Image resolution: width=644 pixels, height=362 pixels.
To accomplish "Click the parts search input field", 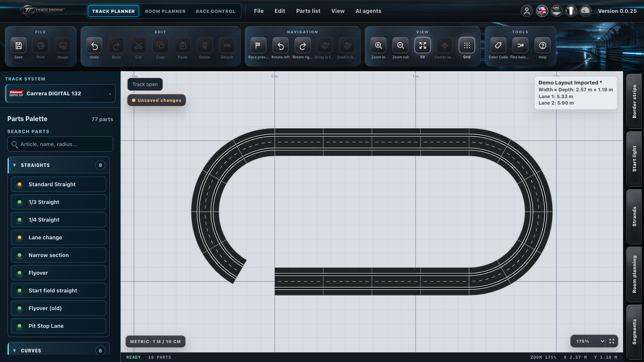I will click(x=60, y=144).
